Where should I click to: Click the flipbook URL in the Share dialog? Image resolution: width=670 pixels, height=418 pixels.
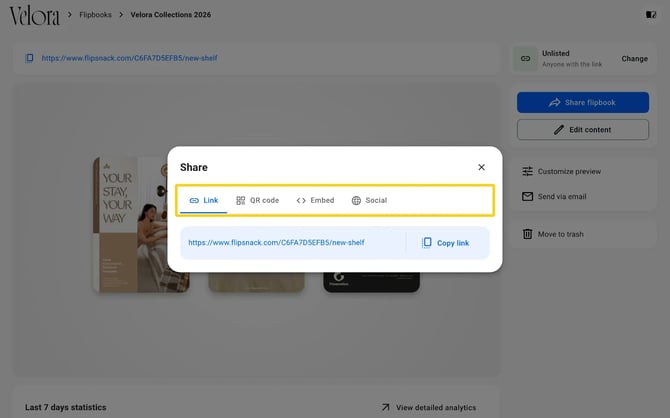click(276, 242)
